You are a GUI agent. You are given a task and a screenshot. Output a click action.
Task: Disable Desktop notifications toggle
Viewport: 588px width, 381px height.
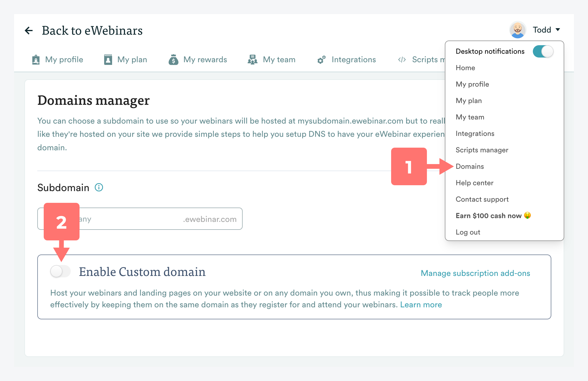tap(543, 51)
